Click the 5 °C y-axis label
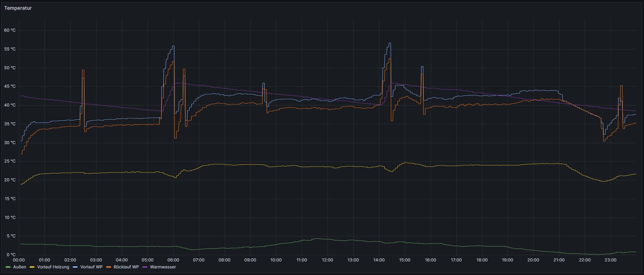This screenshot has height=275, width=644. [11, 236]
